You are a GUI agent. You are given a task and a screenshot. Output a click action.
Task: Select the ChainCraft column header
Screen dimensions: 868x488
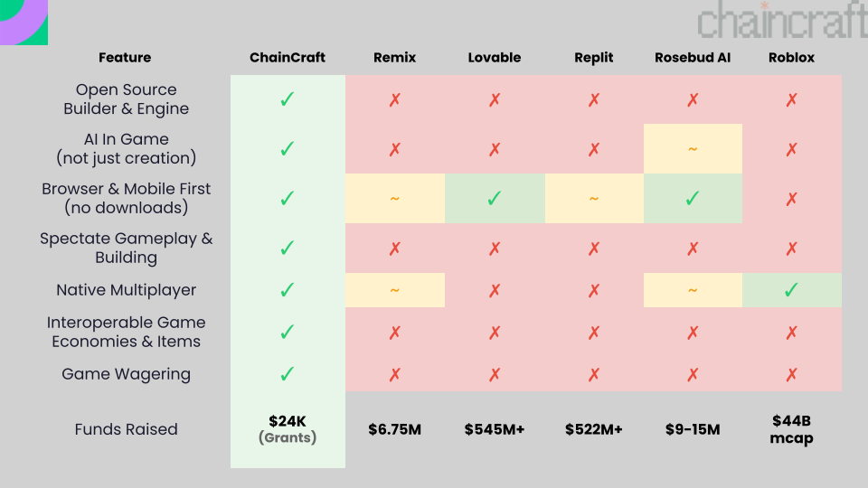[288, 58]
